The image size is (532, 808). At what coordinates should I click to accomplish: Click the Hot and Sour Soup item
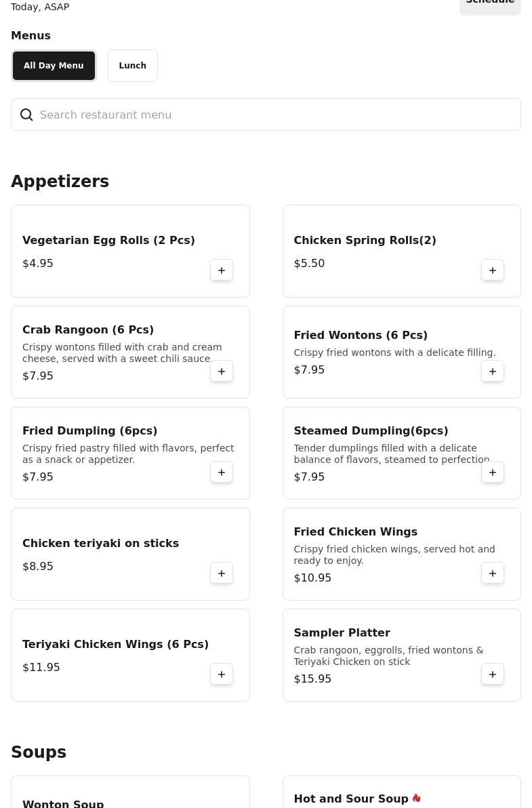[x=351, y=799]
